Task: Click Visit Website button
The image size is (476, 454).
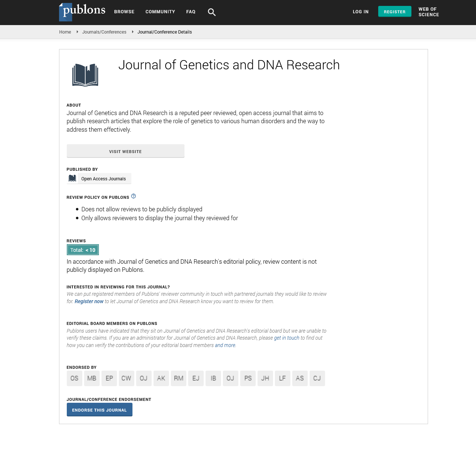Action: [125, 151]
